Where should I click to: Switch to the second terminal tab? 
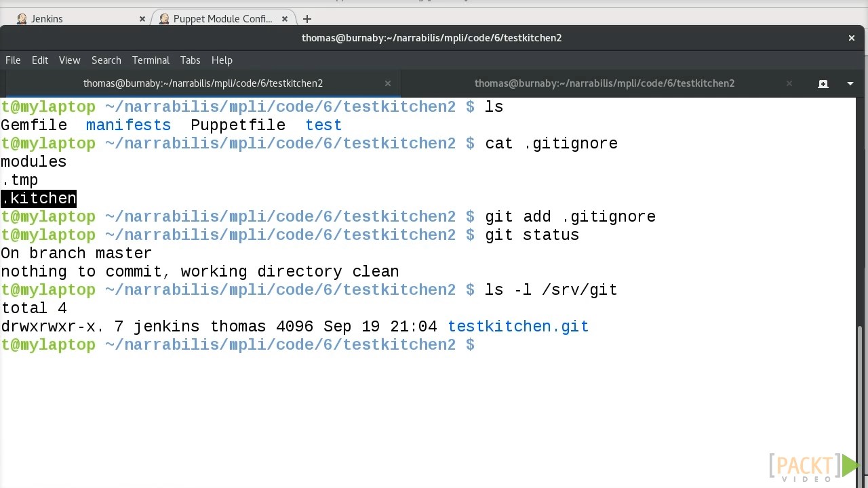click(604, 83)
